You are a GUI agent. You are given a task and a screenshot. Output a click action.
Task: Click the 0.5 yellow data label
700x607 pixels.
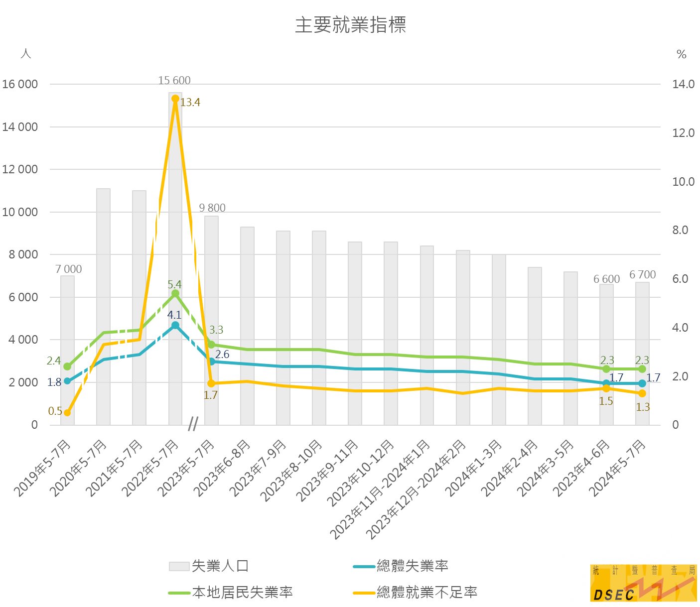click(x=55, y=411)
